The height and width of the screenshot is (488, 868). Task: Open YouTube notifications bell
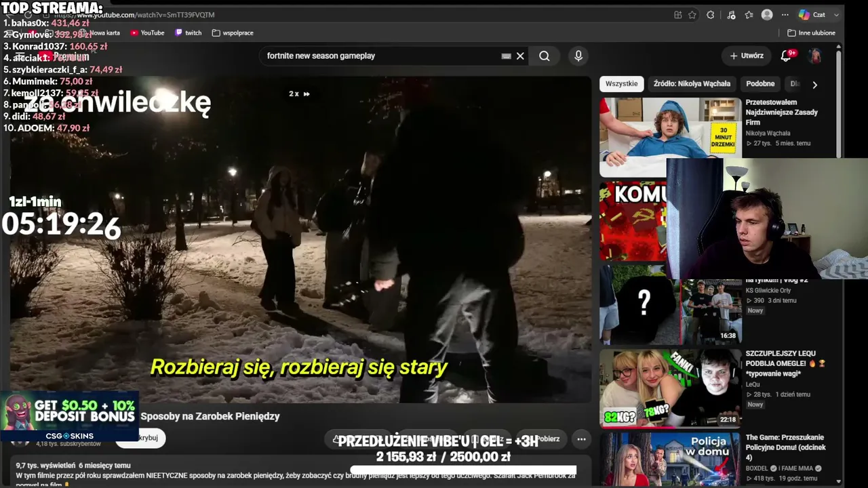(x=787, y=56)
